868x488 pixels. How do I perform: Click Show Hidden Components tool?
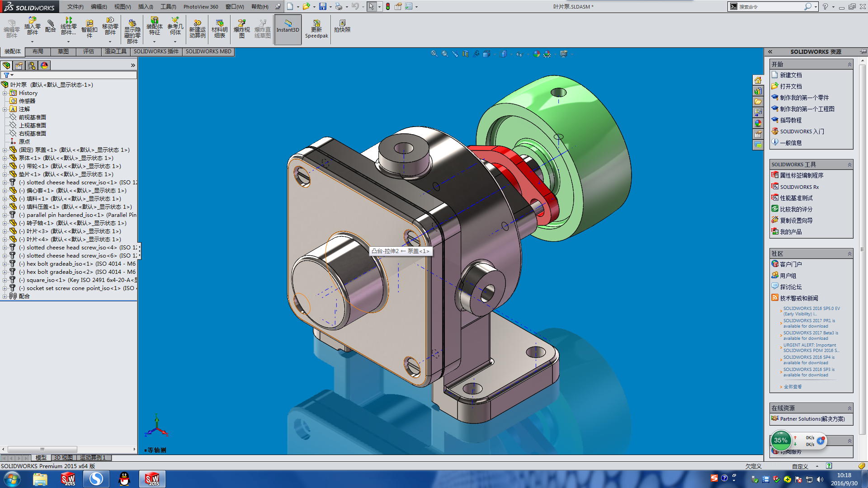pos(132,31)
